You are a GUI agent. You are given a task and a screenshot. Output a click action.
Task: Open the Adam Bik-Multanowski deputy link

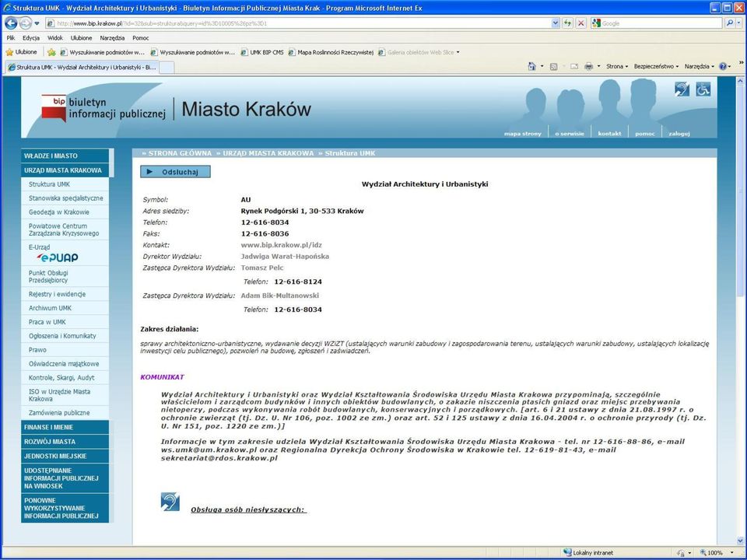coord(279,296)
